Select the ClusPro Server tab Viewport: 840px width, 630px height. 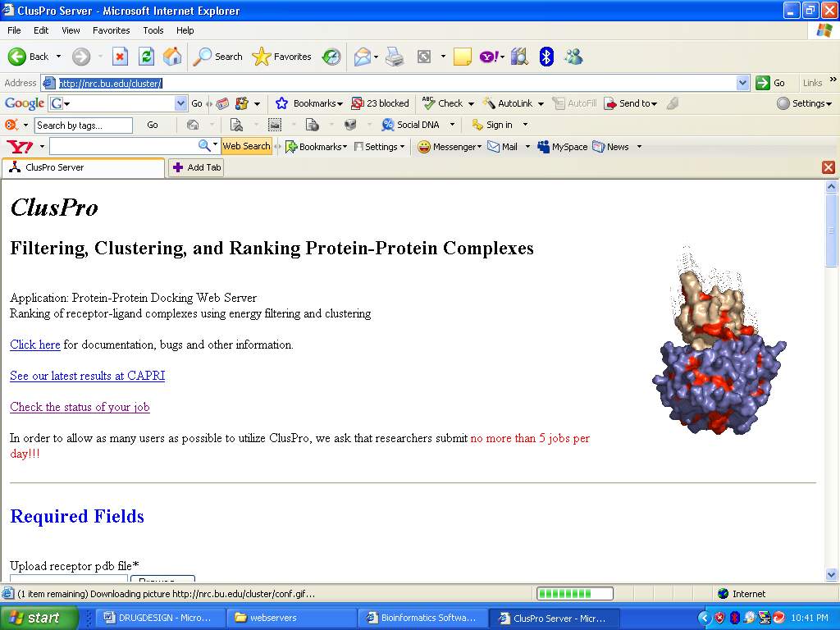click(x=82, y=167)
